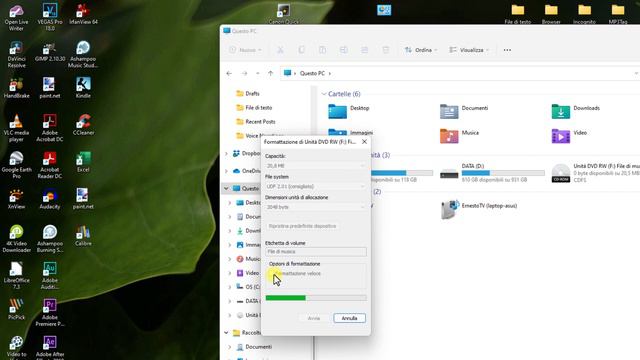
Task: Click the Back arrow in File Explorer
Action: (229, 73)
